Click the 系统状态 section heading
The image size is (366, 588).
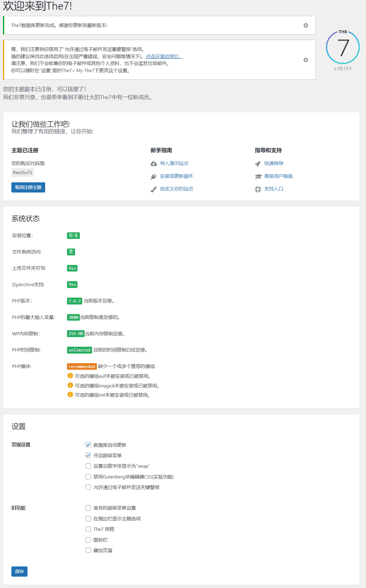(25, 219)
